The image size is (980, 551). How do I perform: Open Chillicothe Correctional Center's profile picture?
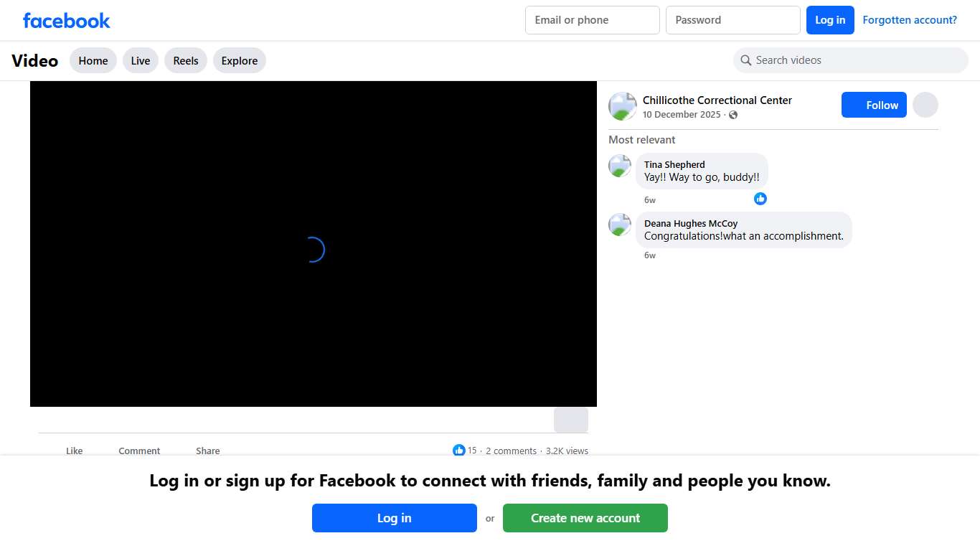pos(622,106)
